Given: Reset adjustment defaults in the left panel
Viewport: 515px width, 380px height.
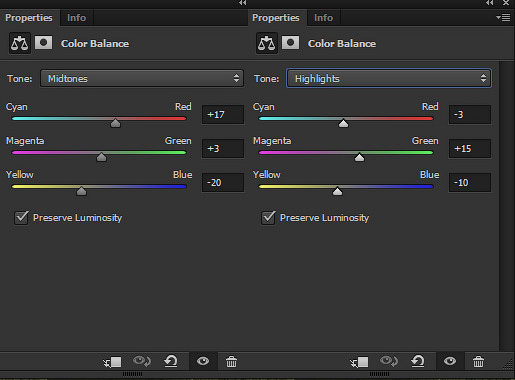Looking at the screenshot, I should coord(171,361).
